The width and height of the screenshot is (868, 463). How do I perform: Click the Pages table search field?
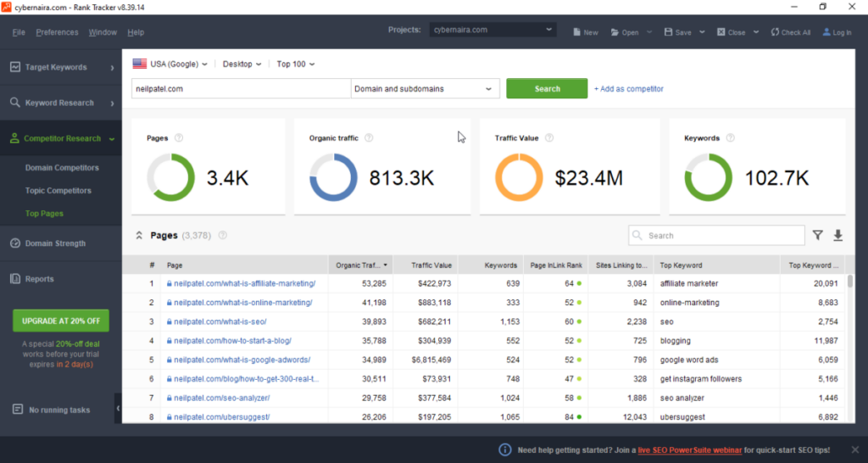[722, 236]
